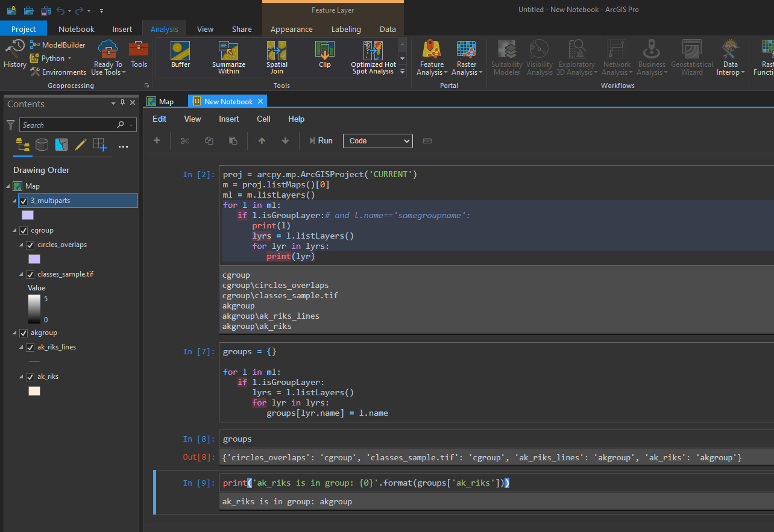Click the ak_riks layer color swatch
Image resolution: width=774 pixels, height=532 pixels.
34,391
